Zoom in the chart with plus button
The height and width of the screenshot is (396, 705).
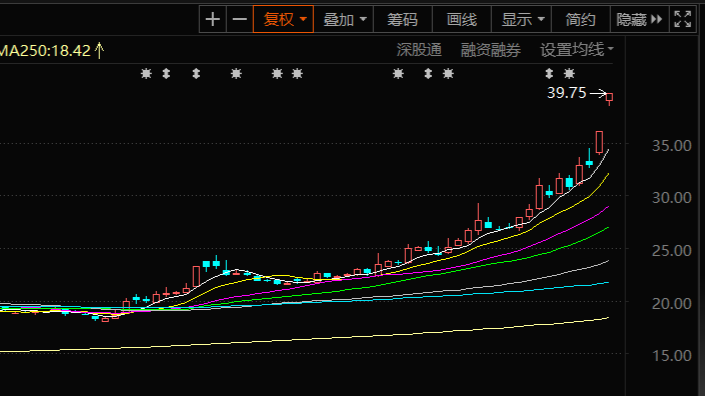point(213,19)
